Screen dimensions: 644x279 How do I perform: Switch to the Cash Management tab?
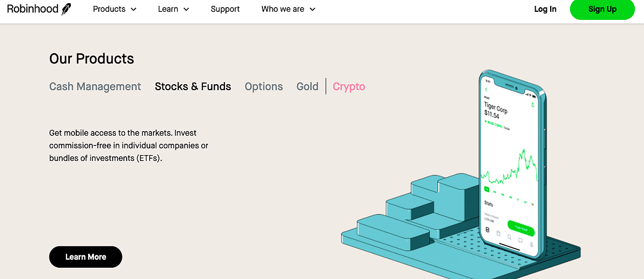click(x=95, y=86)
